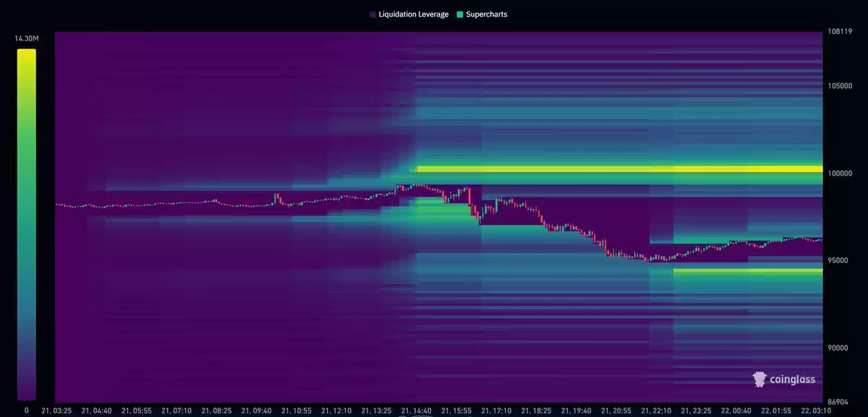Click the Liquidation Leverage purple legend swatch
The width and height of the screenshot is (868, 417).
tap(372, 14)
